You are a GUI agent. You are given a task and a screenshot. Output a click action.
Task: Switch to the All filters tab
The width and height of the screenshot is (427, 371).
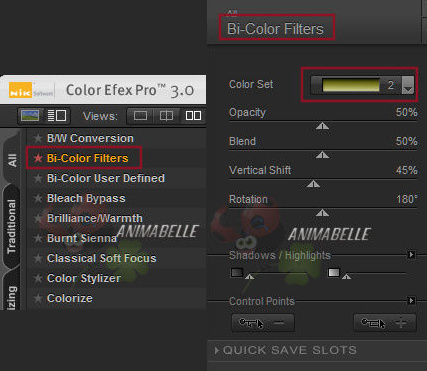coord(12,160)
